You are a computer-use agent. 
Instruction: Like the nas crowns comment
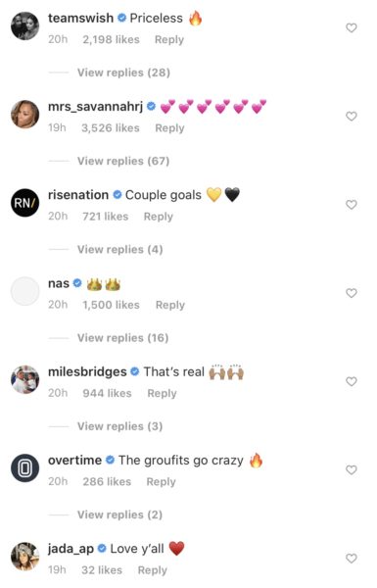click(x=352, y=293)
